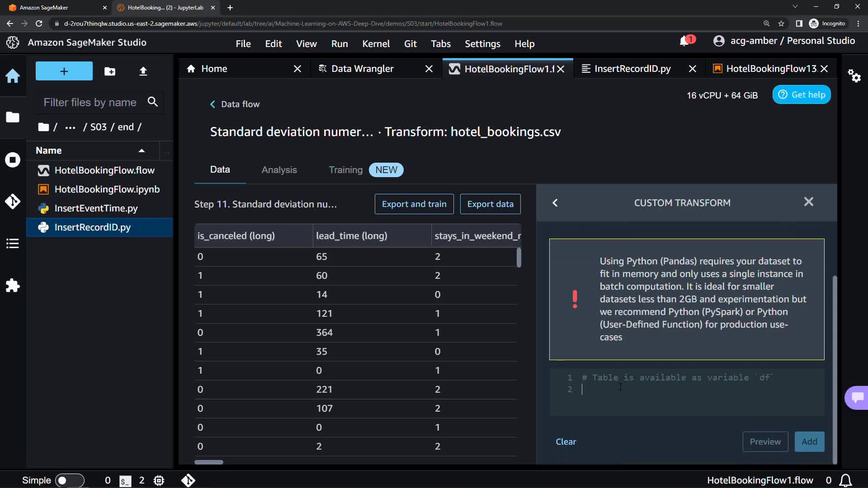Viewport: 868px width, 488px height.
Task: Toggle the Simple interface mode switch
Action: coord(69,480)
